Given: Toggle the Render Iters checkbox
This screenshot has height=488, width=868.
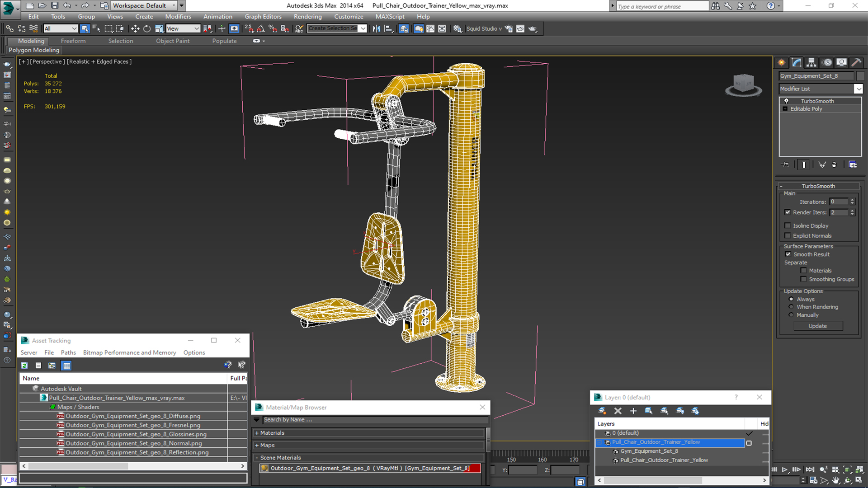Looking at the screenshot, I should (x=788, y=212).
